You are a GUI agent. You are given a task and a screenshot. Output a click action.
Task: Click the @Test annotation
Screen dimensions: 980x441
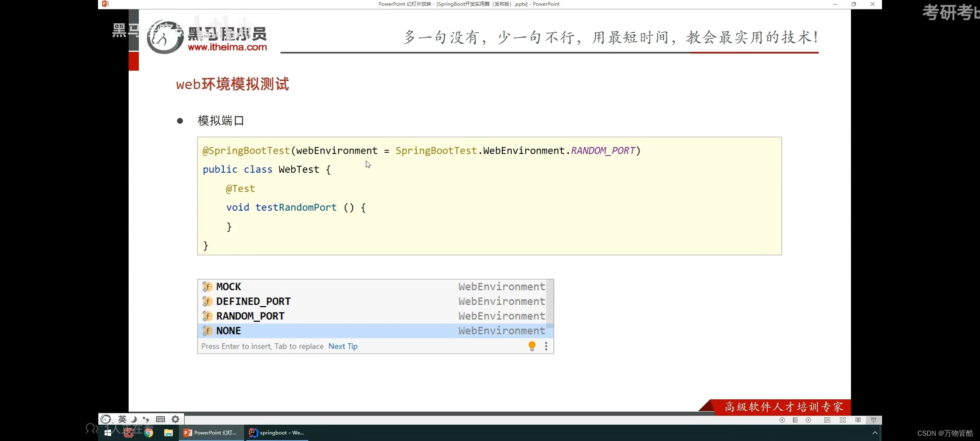pyautogui.click(x=241, y=189)
